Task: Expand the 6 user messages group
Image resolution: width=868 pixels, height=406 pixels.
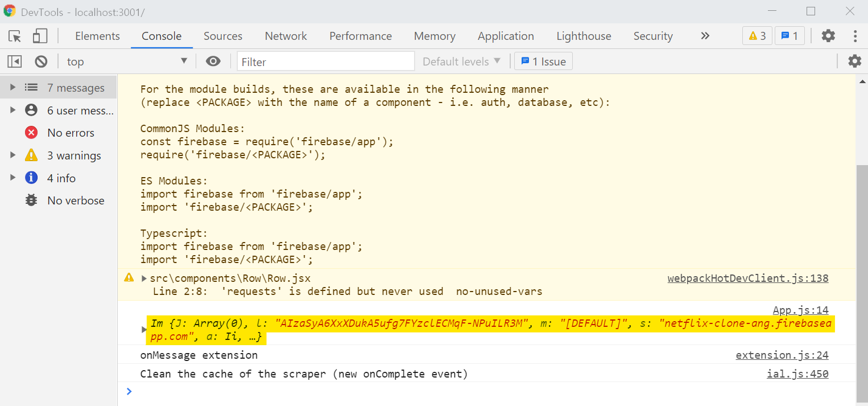Action: [13, 110]
